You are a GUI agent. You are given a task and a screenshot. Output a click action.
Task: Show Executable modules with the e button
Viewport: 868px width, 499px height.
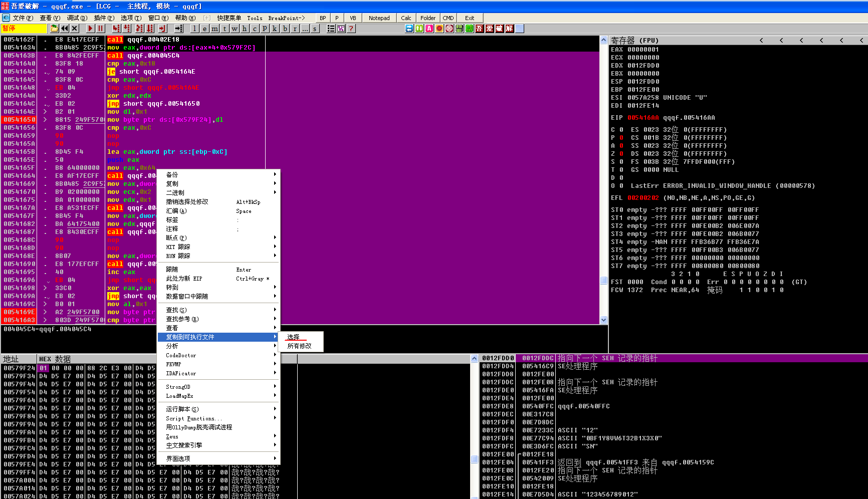(204, 29)
